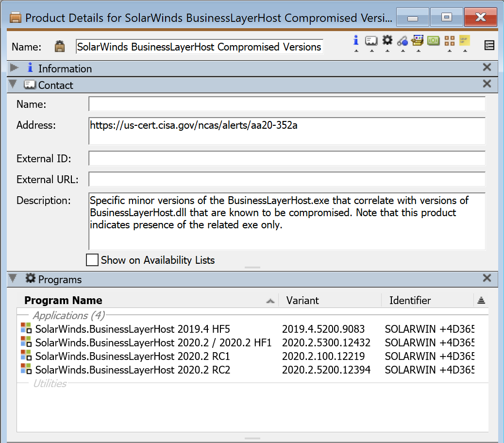This screenshot has width=504, height=443.
Task: Click the product box icon beside Name field
Action: click(x=59, y=47)
